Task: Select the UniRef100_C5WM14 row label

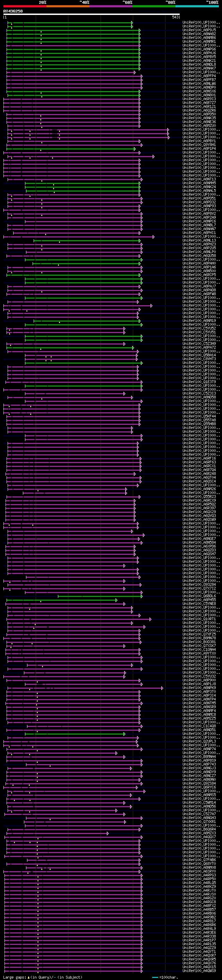Action: (199, 802)
